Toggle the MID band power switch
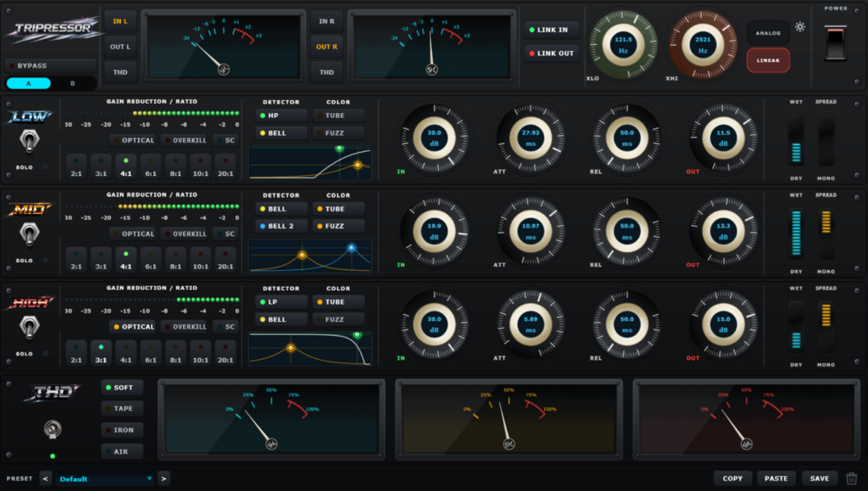Image resolution: width=868 pixels, height=491 pixels. (x=29, y=234)
